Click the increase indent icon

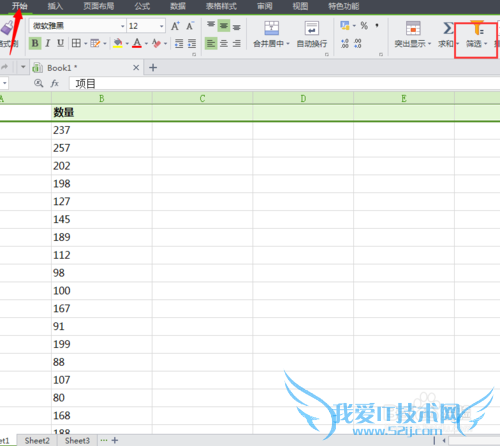(192, 43)
